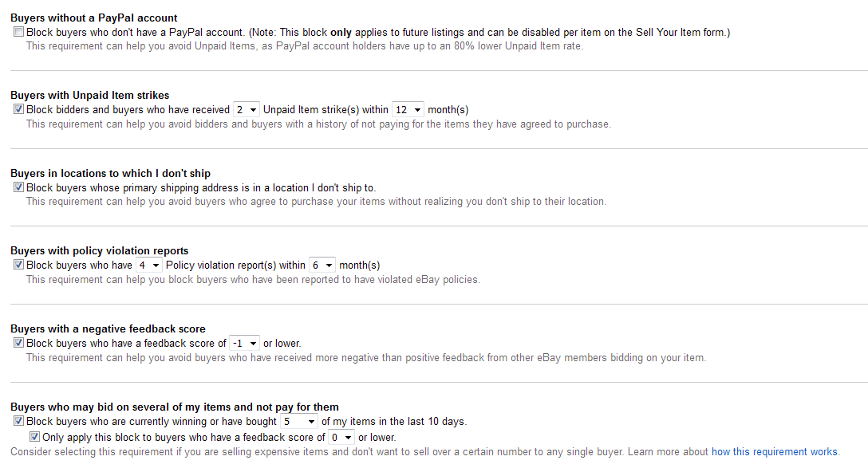Open the 'how this requirement works' link

tap(775, 451)
